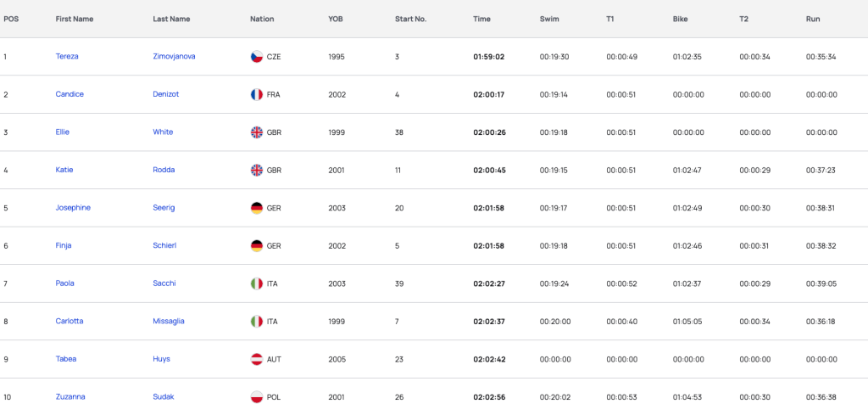Click the Czech flag icon for Zimovjanova
Screen dimensions: 868x415
pos(256,57)
